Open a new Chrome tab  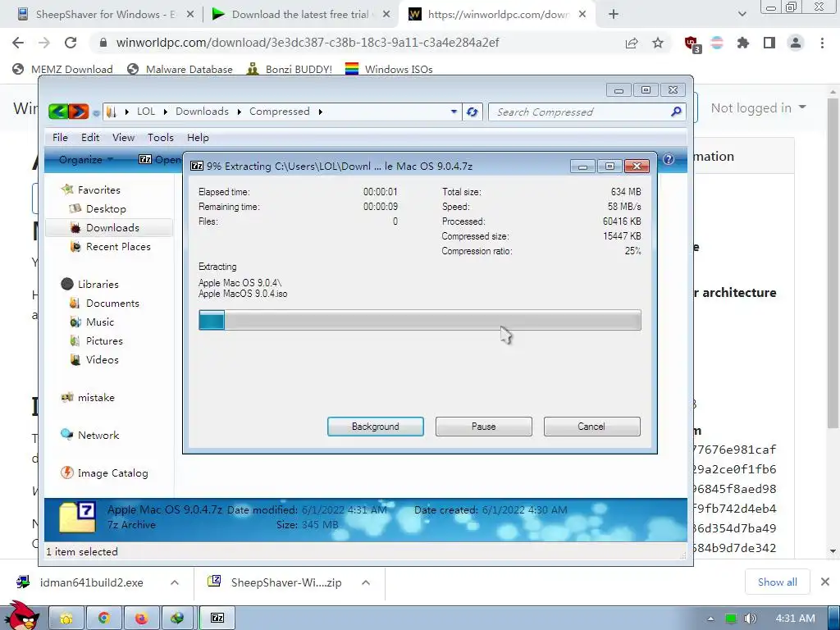pyautogui.click(x=614, y=15)
